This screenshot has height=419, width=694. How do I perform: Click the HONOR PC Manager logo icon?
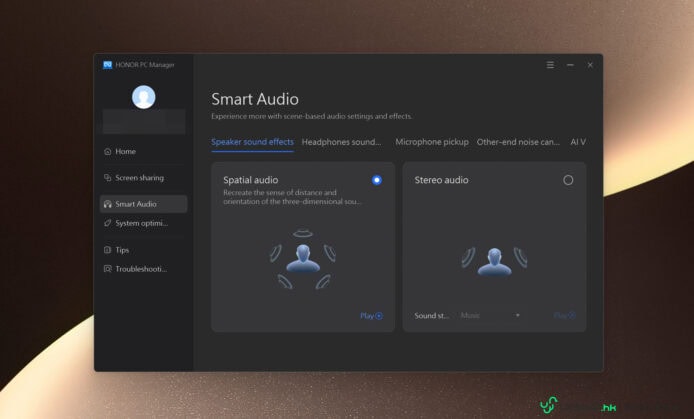[x=108, y=65]
